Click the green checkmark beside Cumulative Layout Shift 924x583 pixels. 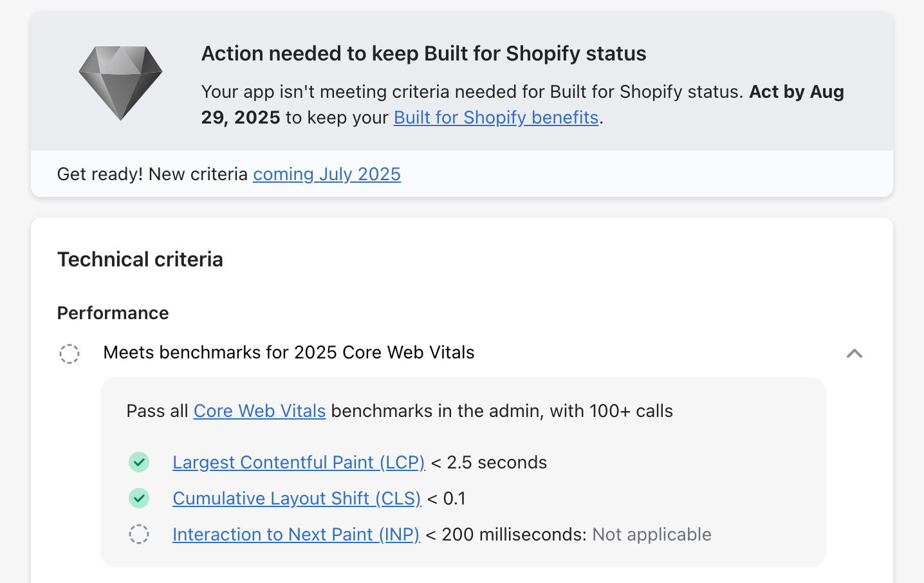click(139, 498)
